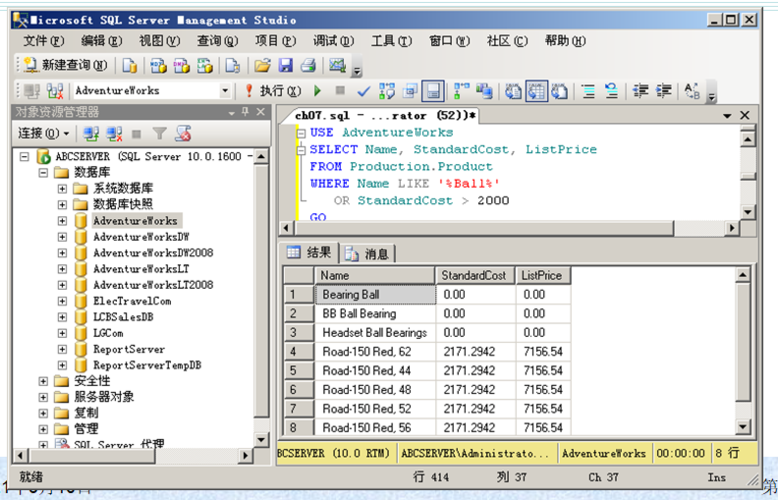
Task: Toggle Object Explorer auto-hide pin
Action: click(x=246, y=112)
